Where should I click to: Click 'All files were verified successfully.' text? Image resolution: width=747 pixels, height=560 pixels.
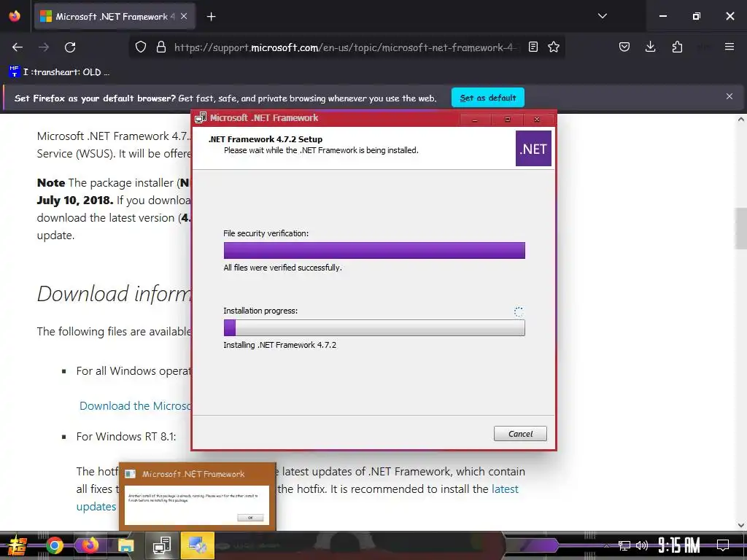(283, 268)
